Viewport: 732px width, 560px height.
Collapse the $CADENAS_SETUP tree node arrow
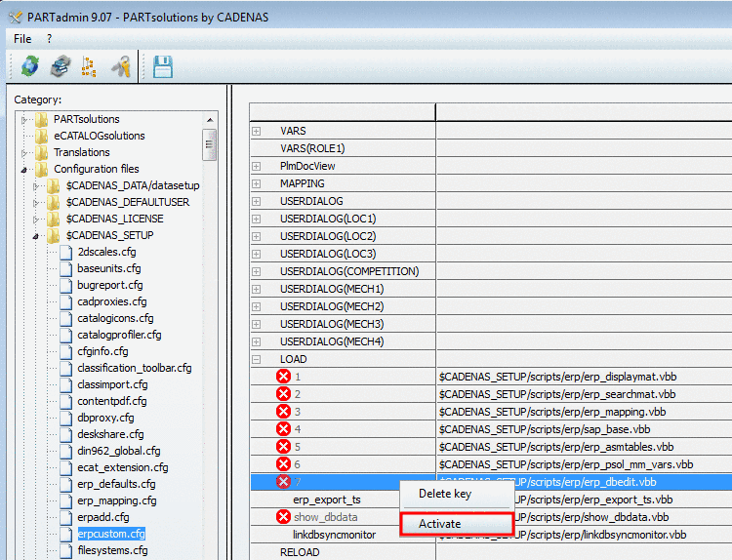point(35,236)
